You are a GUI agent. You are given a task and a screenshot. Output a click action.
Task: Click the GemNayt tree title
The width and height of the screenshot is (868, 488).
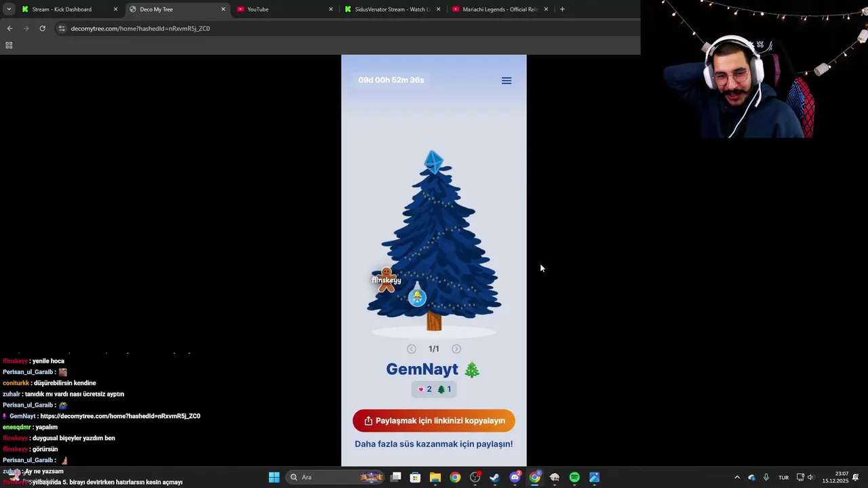pos(433,369)
